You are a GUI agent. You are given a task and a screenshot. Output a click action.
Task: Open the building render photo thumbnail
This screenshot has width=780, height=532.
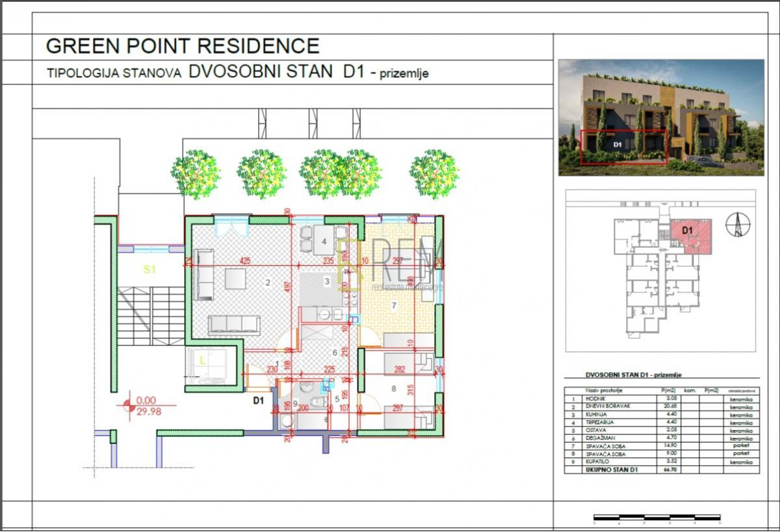(661, 118)
